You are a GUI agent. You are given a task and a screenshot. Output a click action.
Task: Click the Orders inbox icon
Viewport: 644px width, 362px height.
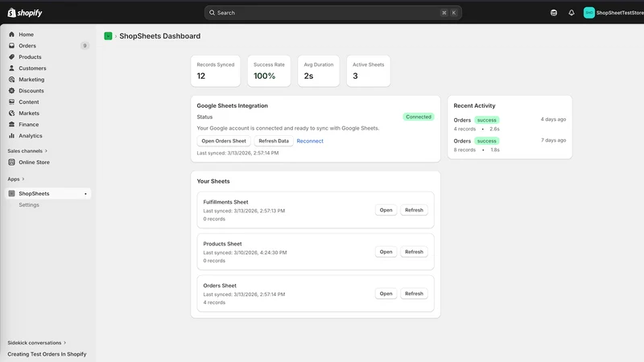[11, 46]
